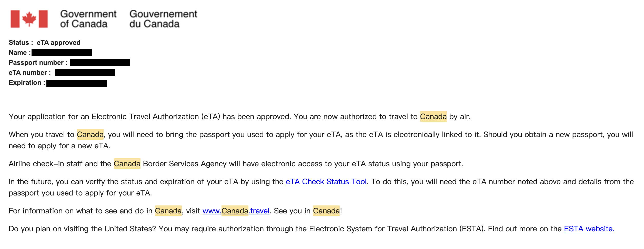Click highlighted "Canada" in "Border Services Agency" sentence
The height and width of the screenshot is (249, 644).
[x=127, y=164]
